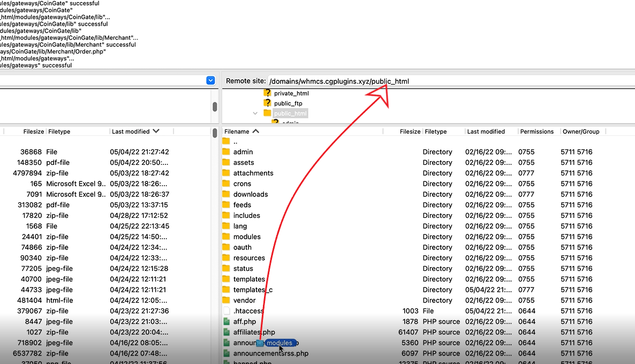Viewport: 635px width, 364px height.
Task: Select the resources folder icon
Action: 226,257
